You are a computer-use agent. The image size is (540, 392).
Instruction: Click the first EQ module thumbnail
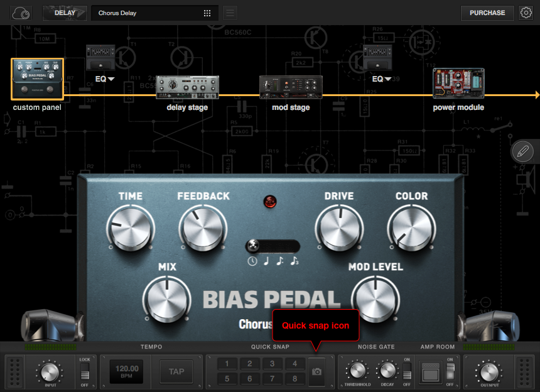[100, 58]
